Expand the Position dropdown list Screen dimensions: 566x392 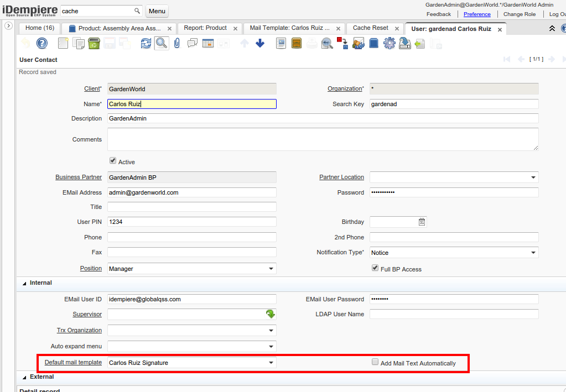(x=271, y=269)
